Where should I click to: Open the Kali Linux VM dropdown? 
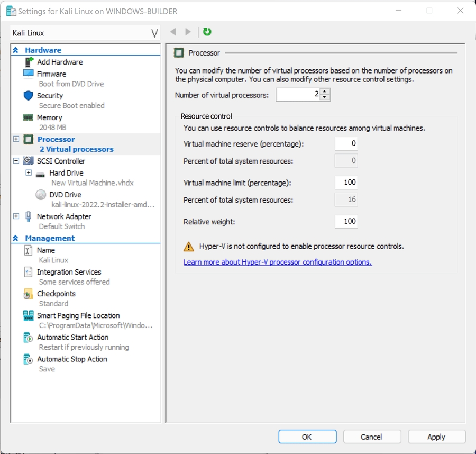(x=154, y=33)
